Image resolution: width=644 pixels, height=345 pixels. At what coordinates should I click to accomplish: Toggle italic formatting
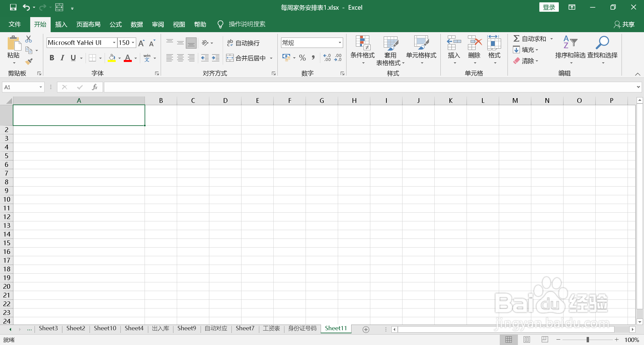click(62, 58)
